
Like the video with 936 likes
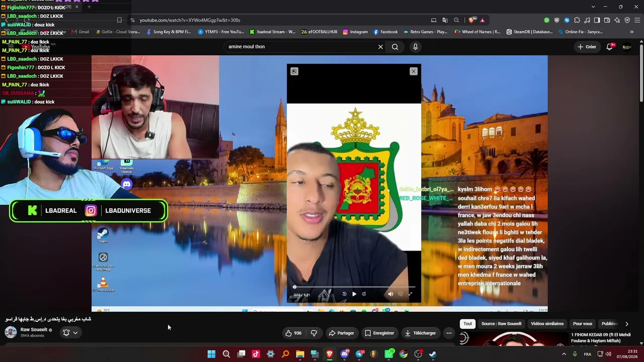coord(293,333)
